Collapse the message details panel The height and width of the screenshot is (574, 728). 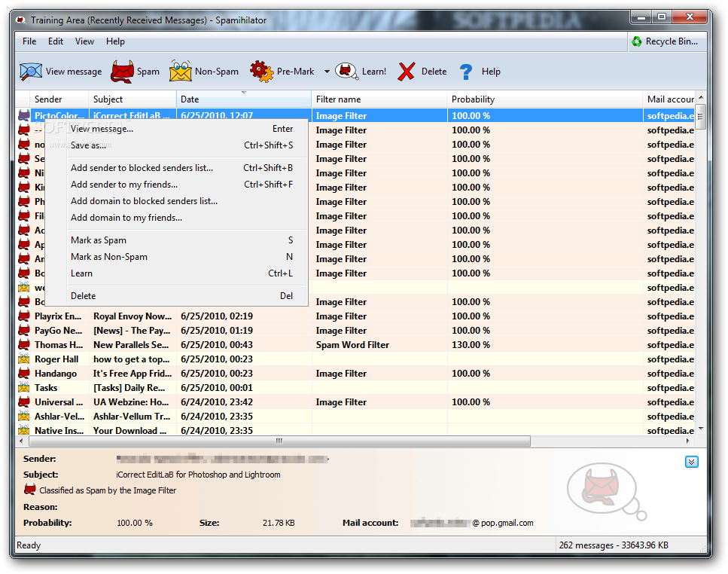(x=691, y=462)
